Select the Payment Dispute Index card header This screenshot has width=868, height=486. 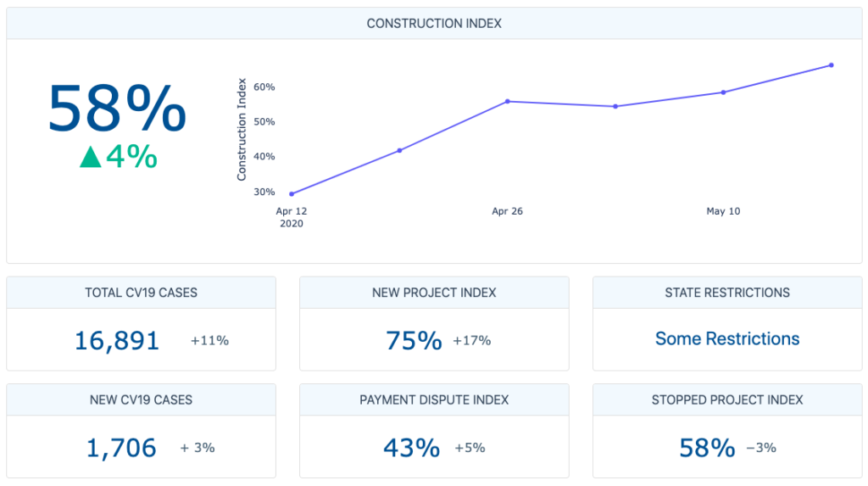(434, 399)
